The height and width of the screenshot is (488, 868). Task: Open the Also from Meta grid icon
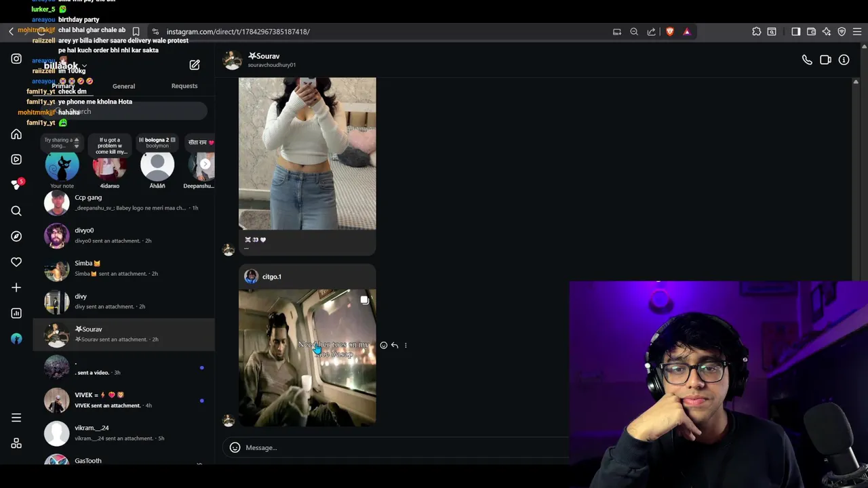pyautogui.click(x=16, y=443)
